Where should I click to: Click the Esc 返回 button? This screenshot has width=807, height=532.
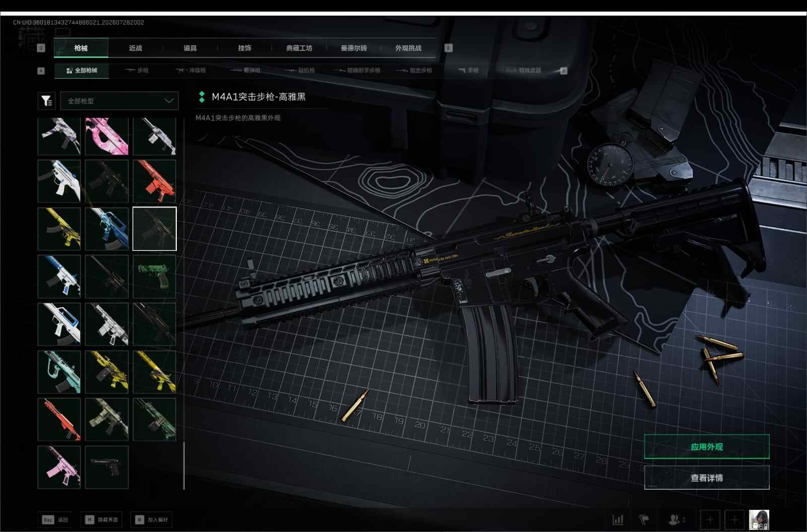click(55, 519)
